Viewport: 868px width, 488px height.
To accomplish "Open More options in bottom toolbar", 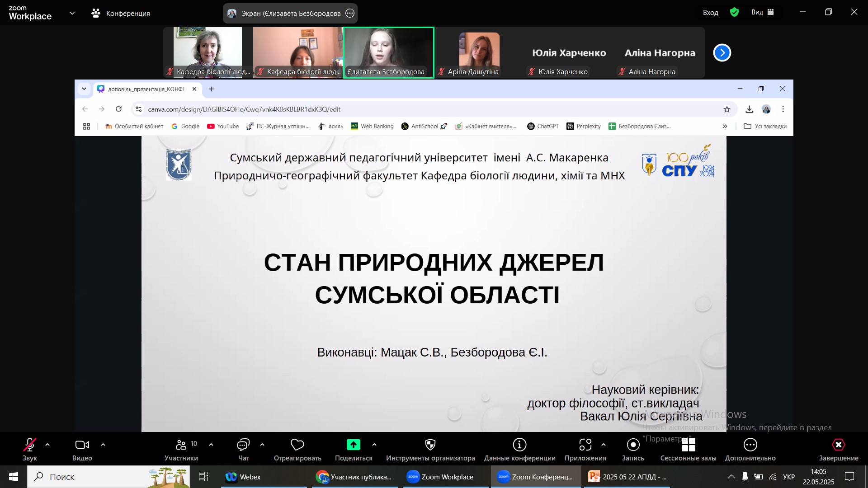I will (750, 446).
